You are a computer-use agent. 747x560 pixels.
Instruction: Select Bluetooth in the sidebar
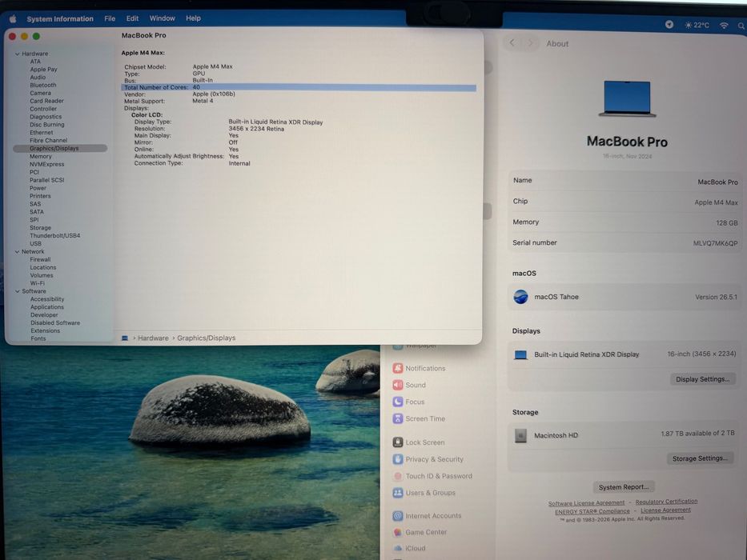point(43,86)
